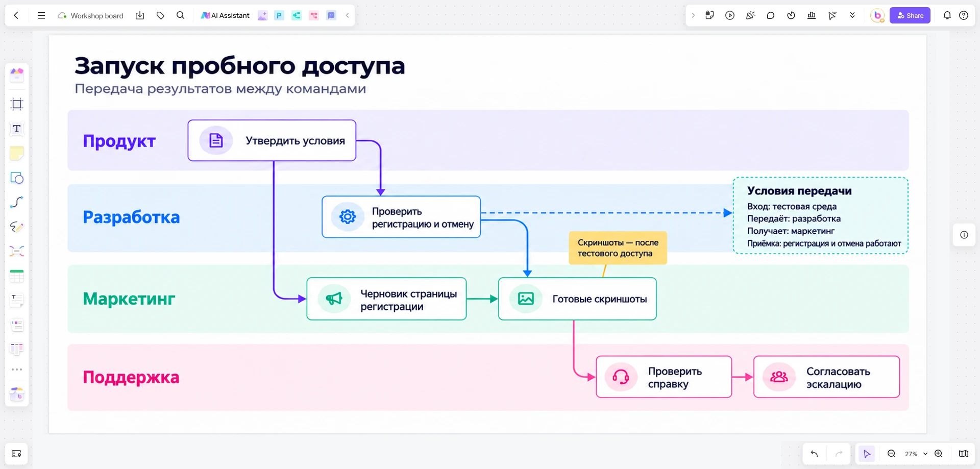980x469 pixels.
Task: Open the voting bar chart icon
Action: click(x=812, y=15)
